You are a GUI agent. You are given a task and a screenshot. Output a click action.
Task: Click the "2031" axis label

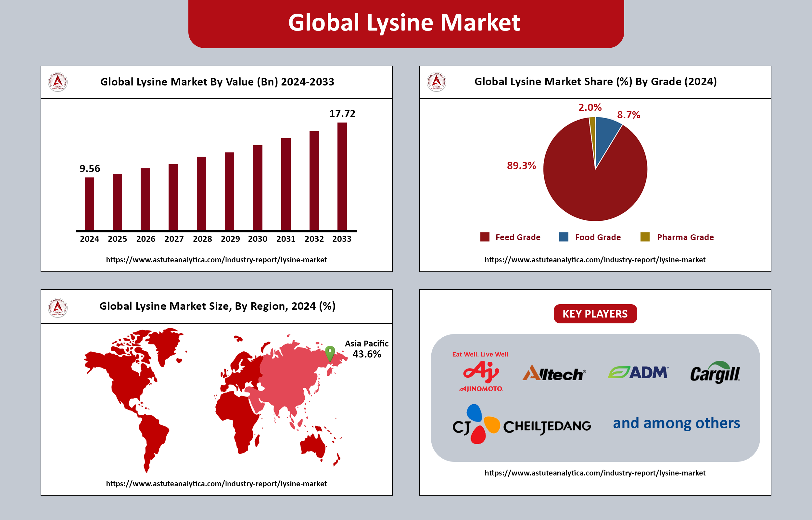[x=286, y=239]
